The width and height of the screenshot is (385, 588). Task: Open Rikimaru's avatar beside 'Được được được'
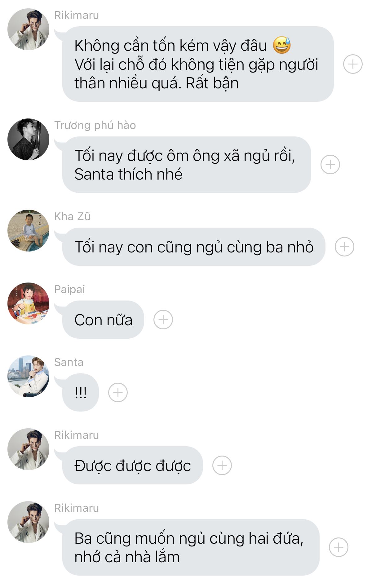(x=28, y=449)
